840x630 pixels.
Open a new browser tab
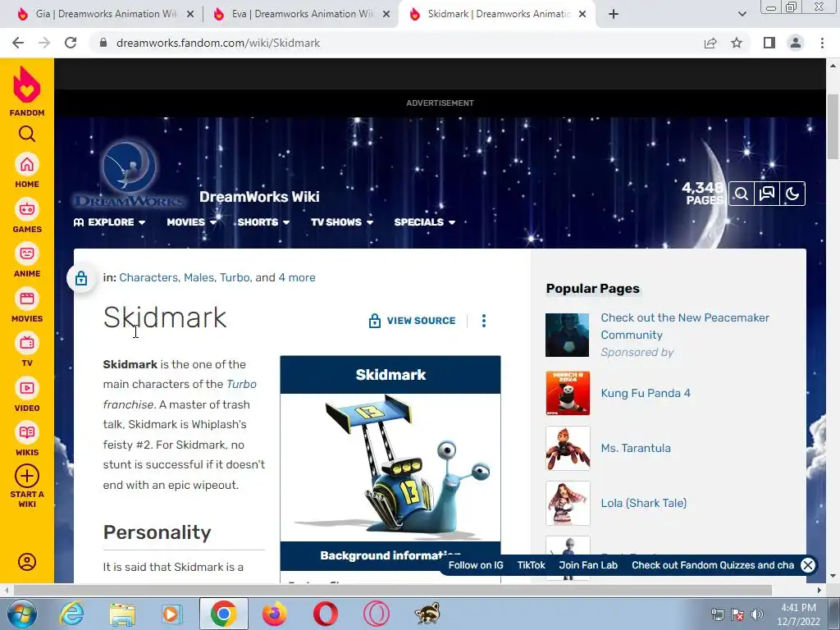click(614, 14)
